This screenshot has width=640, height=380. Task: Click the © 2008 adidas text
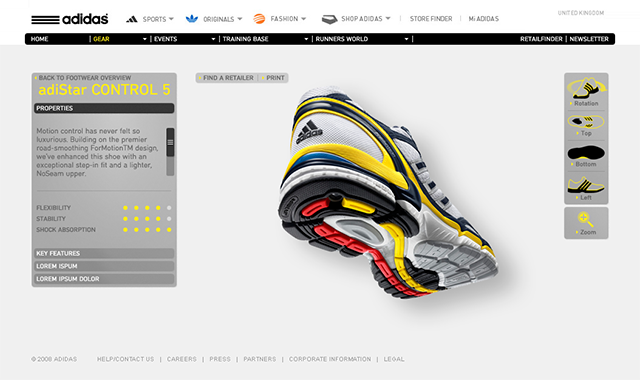pos(54,359)
